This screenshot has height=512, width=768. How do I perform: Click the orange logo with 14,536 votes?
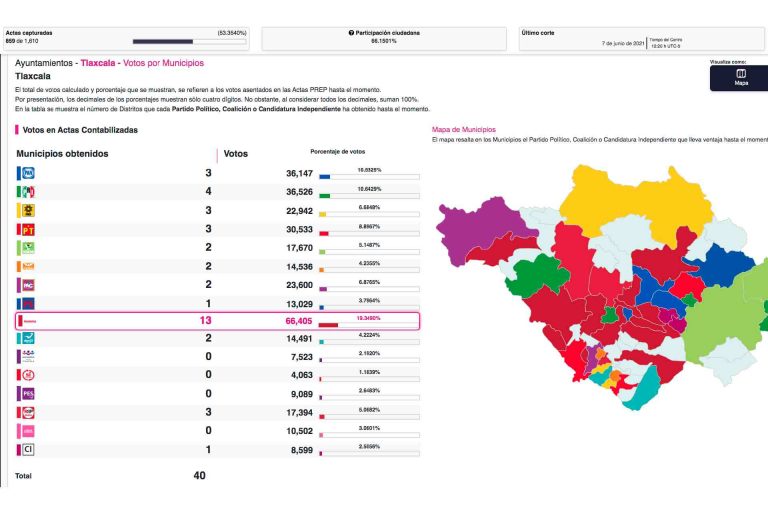click(28, 267)
